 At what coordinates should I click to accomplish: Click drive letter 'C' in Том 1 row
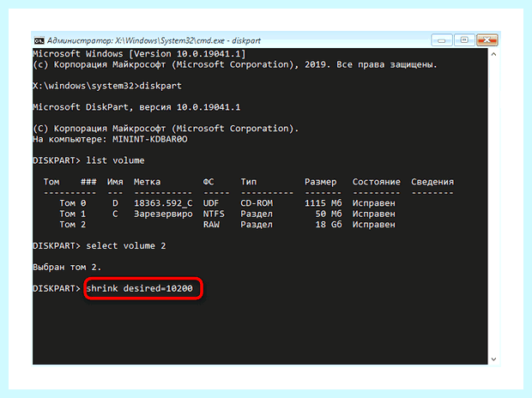(115, 214)
